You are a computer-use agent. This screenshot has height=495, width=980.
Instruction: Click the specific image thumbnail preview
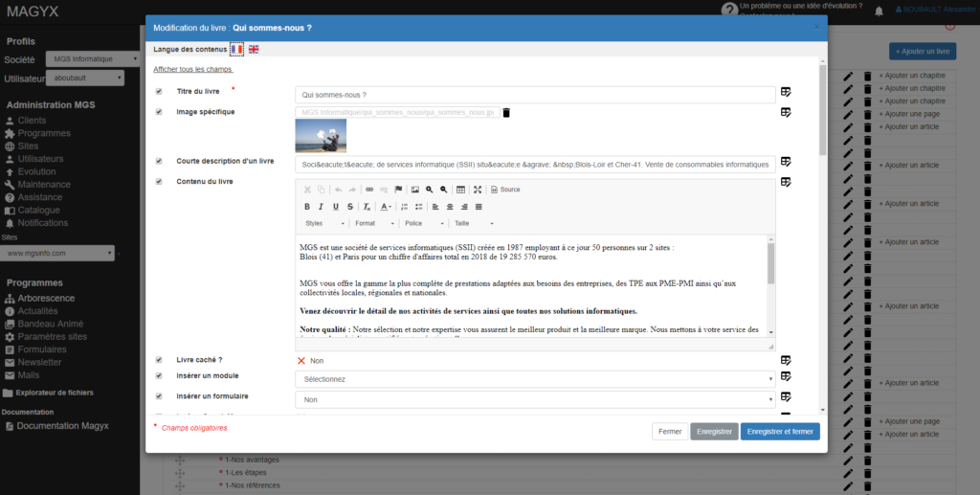point(321,136)
